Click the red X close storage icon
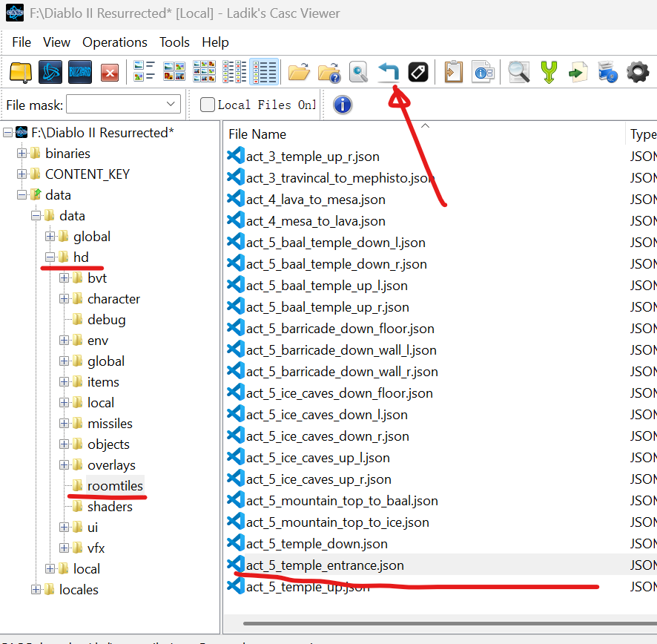Screen dimensions: 657x644 tap(110, 73)
